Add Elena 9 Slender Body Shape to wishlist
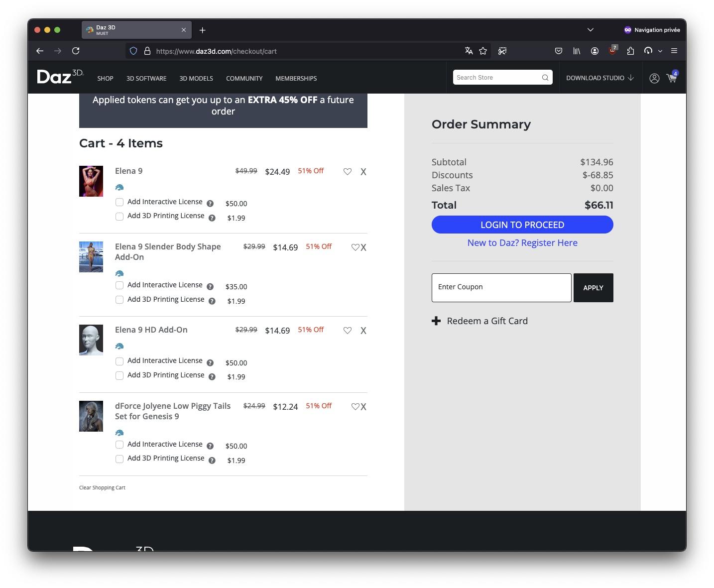Screen dimensions: 714x588 coord(355,247)
